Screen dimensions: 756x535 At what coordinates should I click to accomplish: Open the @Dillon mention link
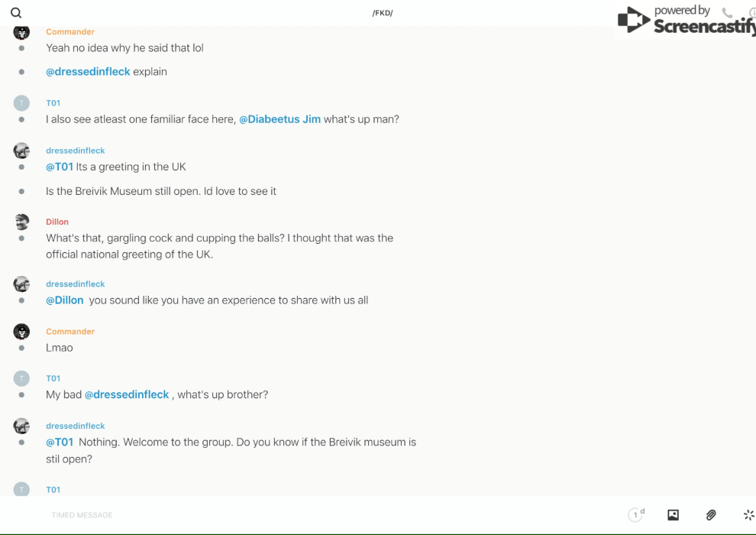click(65, 300)
